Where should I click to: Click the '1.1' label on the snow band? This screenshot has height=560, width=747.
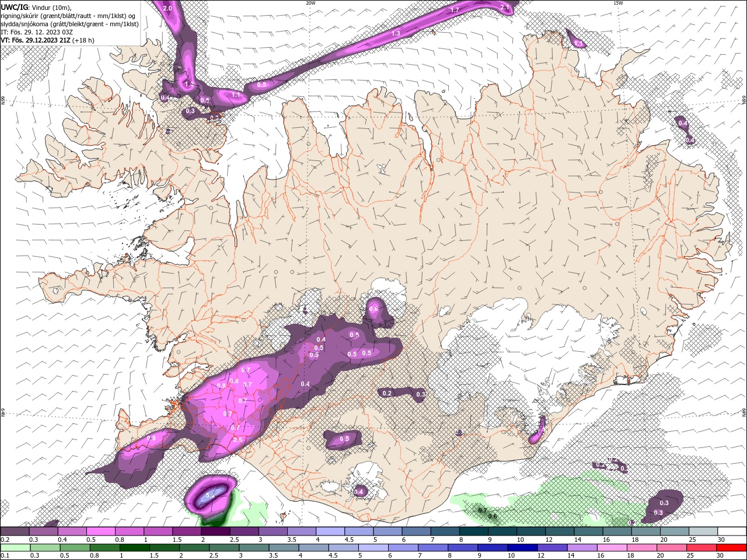[x=236, y=94]
